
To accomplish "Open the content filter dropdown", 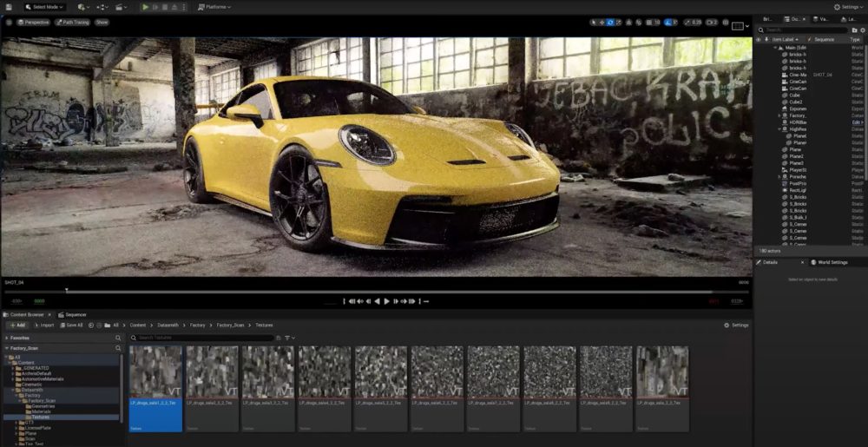I will click(290, 338).
